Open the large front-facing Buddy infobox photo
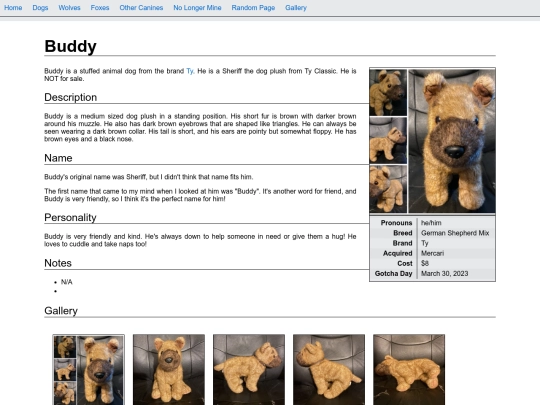 (x=452, y=141)
